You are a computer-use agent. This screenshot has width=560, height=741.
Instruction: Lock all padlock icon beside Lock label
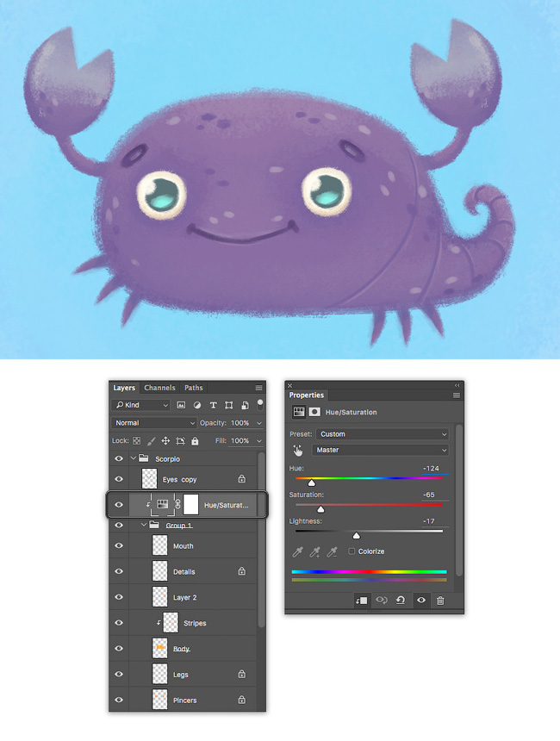point(195,441)
